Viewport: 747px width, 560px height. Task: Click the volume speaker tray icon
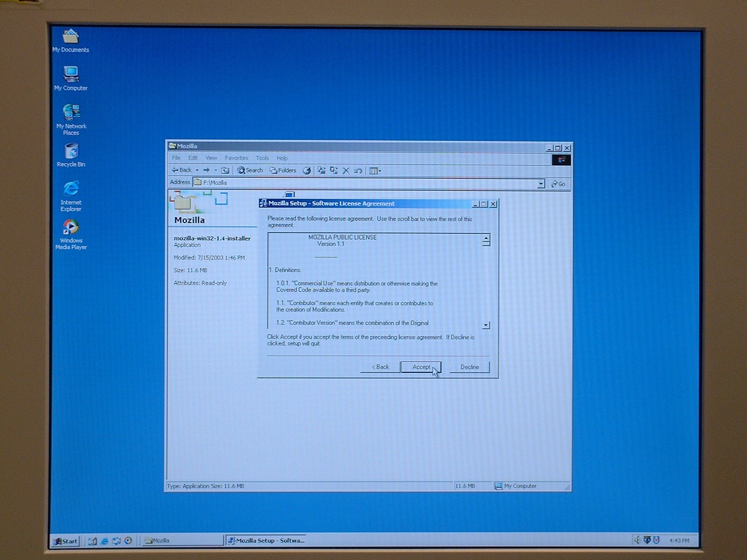coord(637,540)
